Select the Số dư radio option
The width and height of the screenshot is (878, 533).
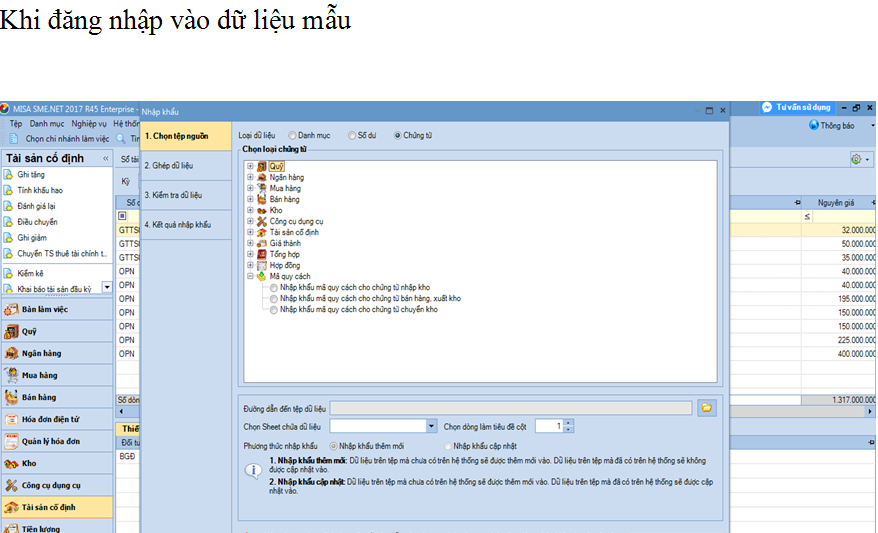coord(351,134)
